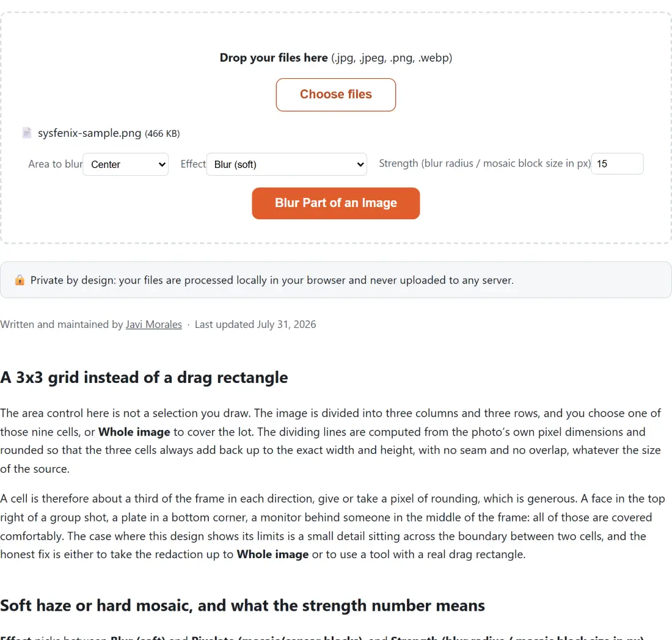Click the 'Soft haze or hard mosaic' heading
Image resolution: width=672 pixels, height=640 pixels.
[x=243, y=606]
